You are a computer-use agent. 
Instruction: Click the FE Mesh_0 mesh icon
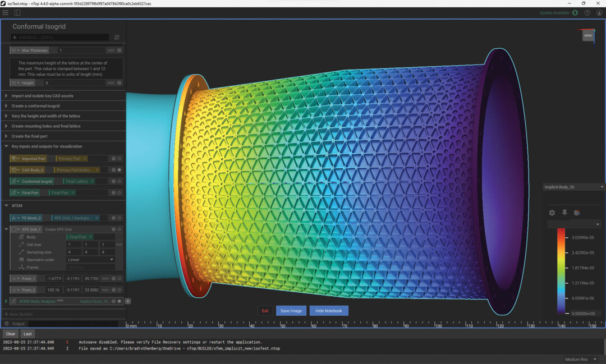pos(15,218)
